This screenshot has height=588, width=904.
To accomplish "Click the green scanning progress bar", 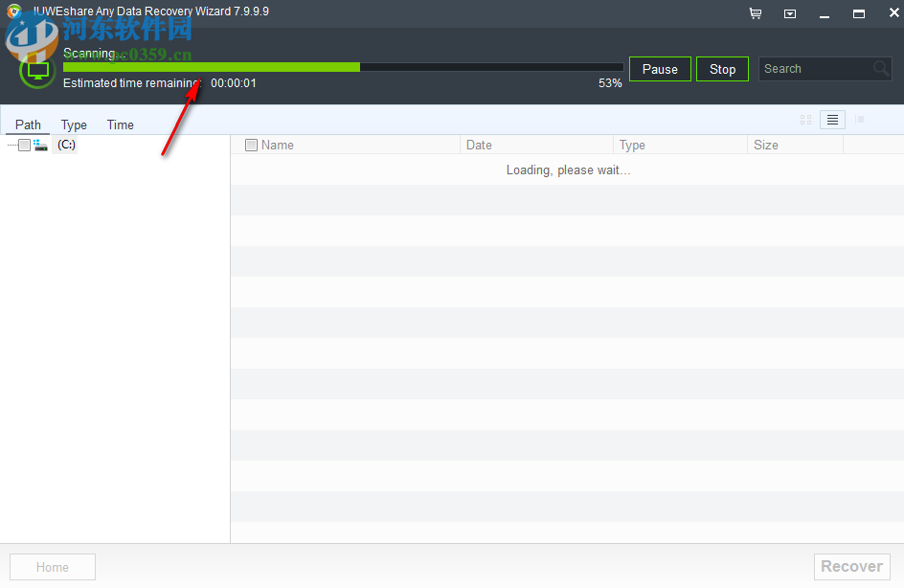I will point(211,67).
